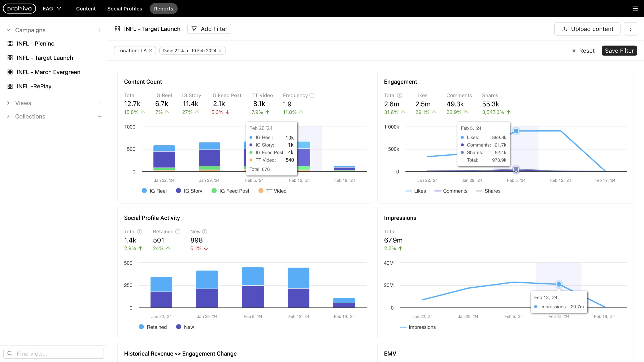Collapse the Campaigns section
Viewport: 644px width, 362px height.
8,30
